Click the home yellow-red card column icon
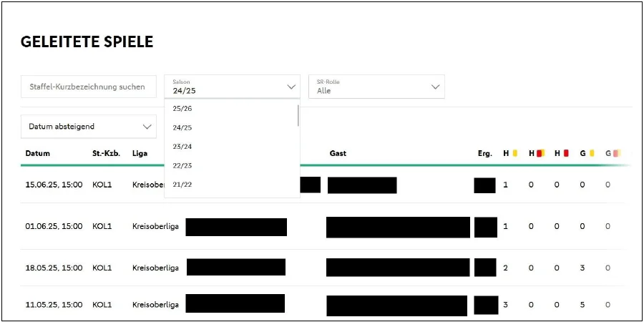The height and width of the screenshot is (322, 644). pos(540,153)
